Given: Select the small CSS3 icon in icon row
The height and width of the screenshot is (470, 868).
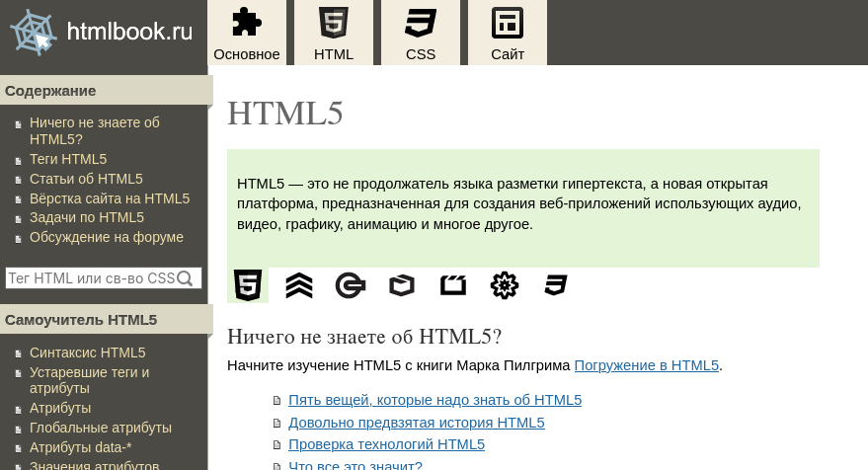Looking at the screenshot, I should 556,285.
